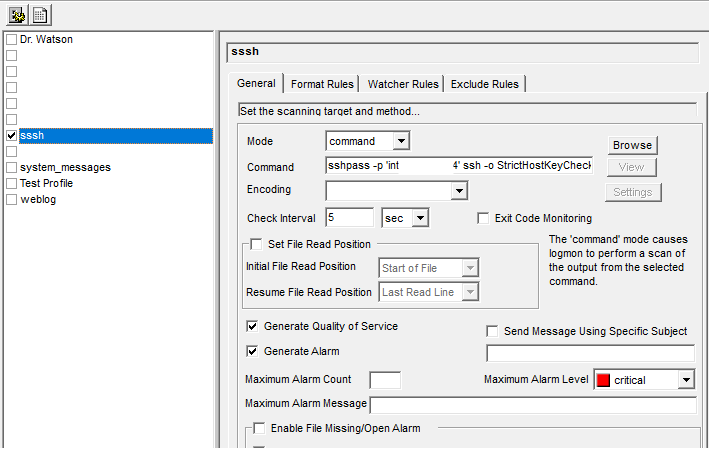Click the red critical color swatch
The width and height of the screenshot is (709, 459).
point(604,380)
